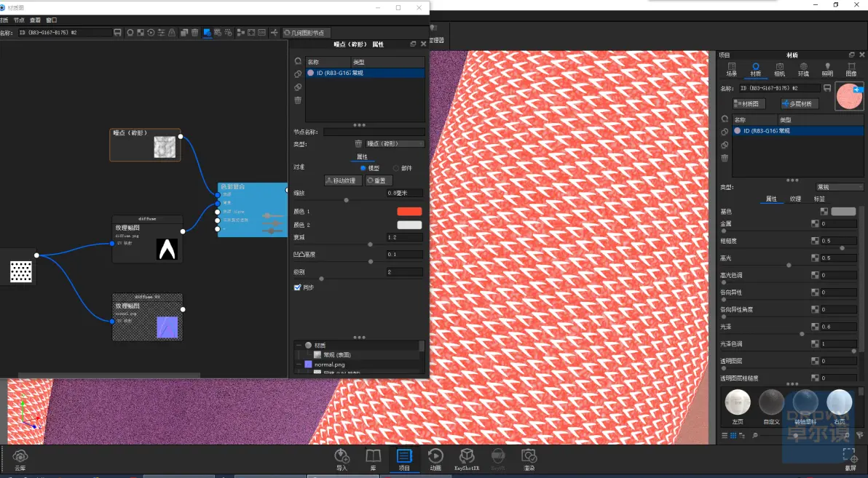The width and height of the screenshot is (868, 478).
Task: Select the 部件 radio button
Action: (x=396, y=168)
